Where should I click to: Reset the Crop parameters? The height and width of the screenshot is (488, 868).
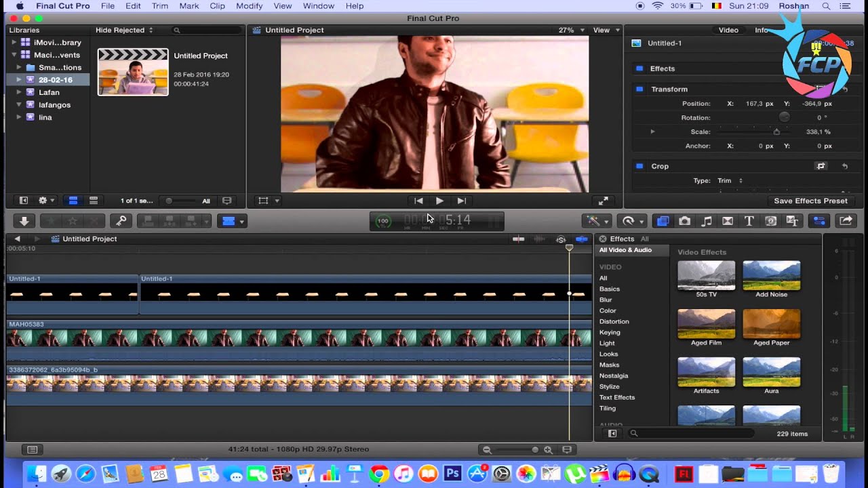coord(845,166)
